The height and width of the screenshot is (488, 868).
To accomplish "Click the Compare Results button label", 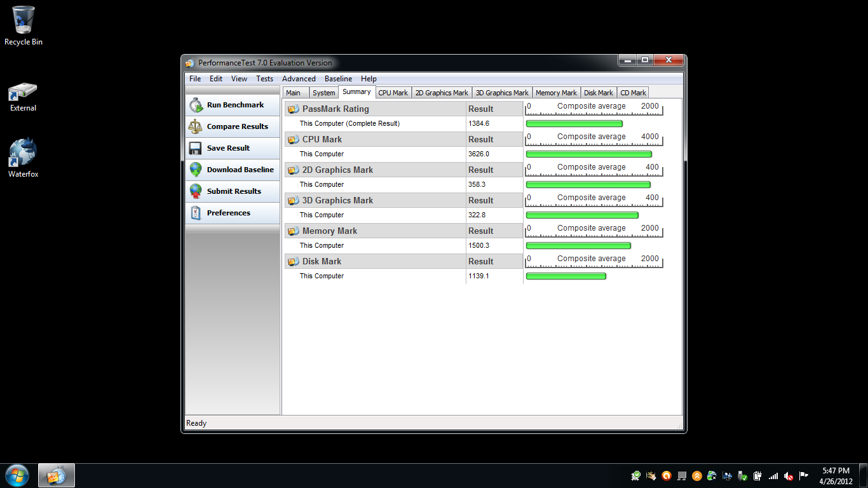I will [x=238, y=126].
